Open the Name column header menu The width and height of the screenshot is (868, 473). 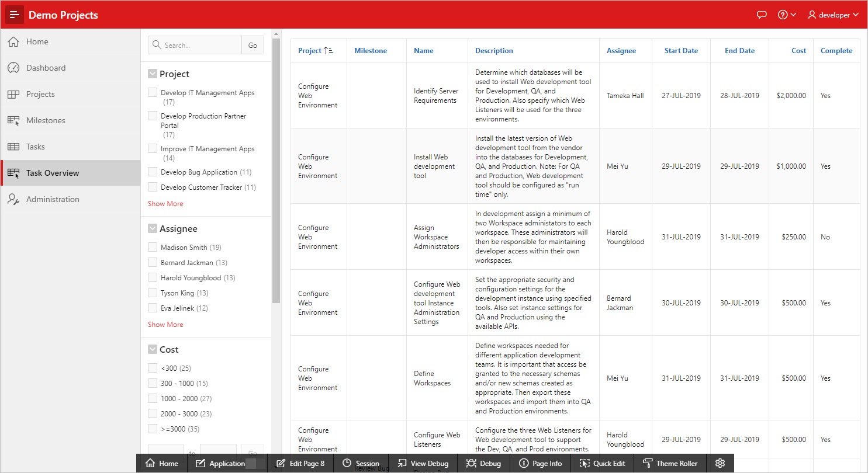(424, 51)
